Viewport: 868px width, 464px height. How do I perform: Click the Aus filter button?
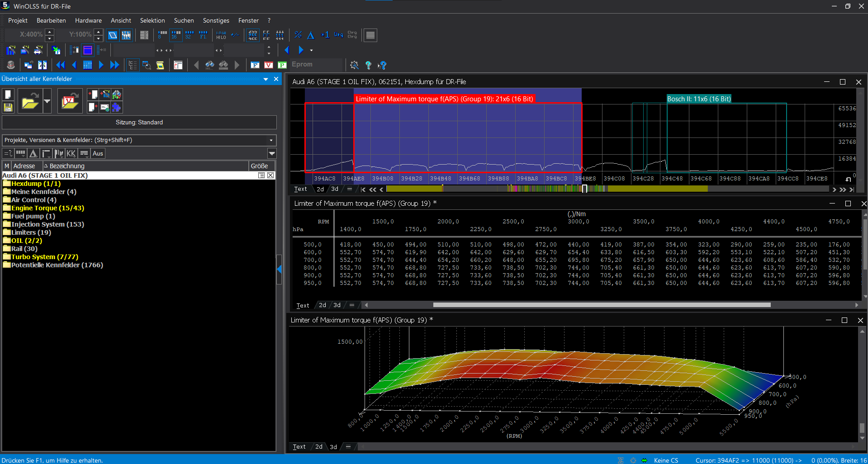[x=98, y=153]
